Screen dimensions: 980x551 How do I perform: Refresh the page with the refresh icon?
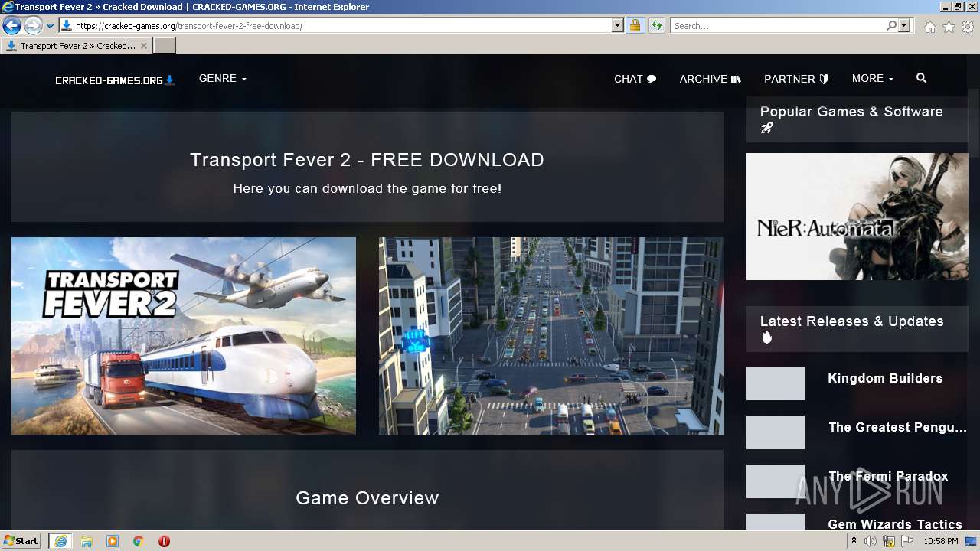tap(656, 26)
